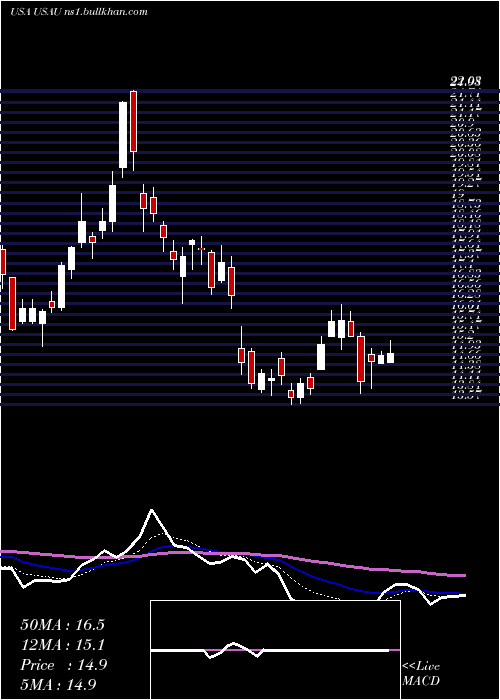The height and width of the screenshot is (700, 500).
Task: Click the 5MA : 14.9 reading
Action: click(x=58, y=684)
